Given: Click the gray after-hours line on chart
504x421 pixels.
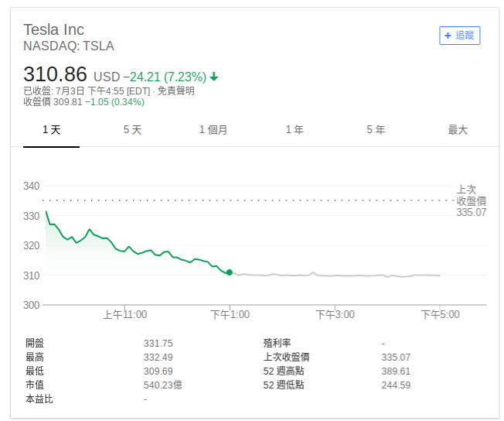Looking at the screenshot, I should pos(335,276).
